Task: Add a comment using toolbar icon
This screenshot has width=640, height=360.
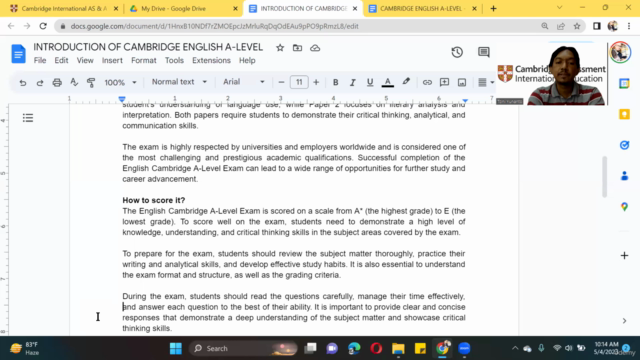Action: tap(444, 82)
